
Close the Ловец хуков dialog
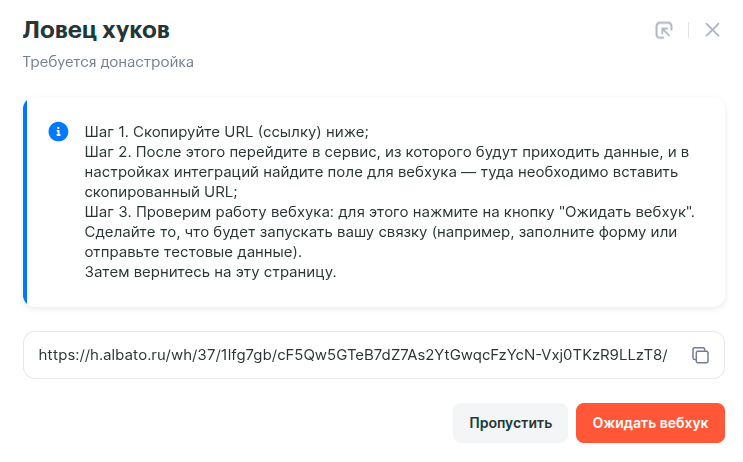point(712,30)
